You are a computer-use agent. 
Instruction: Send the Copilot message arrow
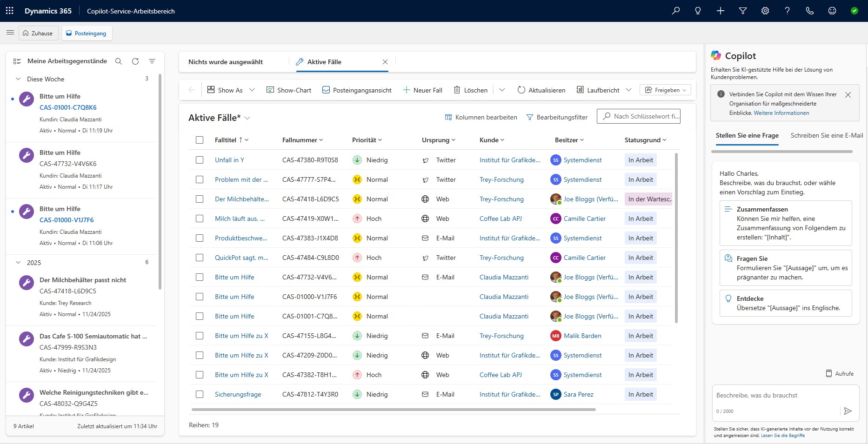tap(848, 411)
